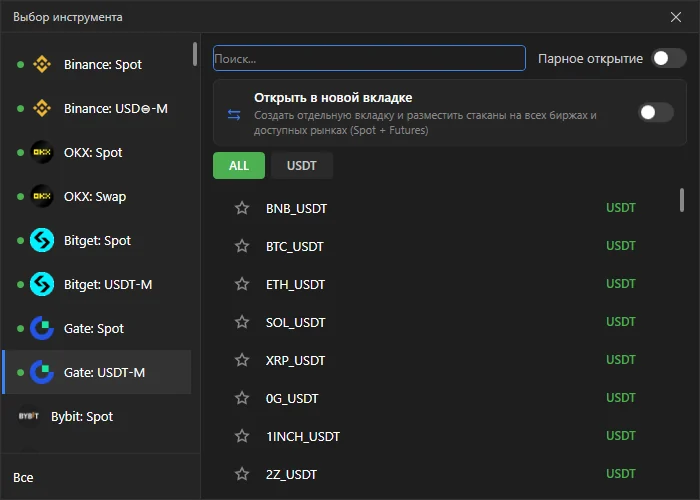Click the Gate USDT-M logo icon

pos(42,372)
